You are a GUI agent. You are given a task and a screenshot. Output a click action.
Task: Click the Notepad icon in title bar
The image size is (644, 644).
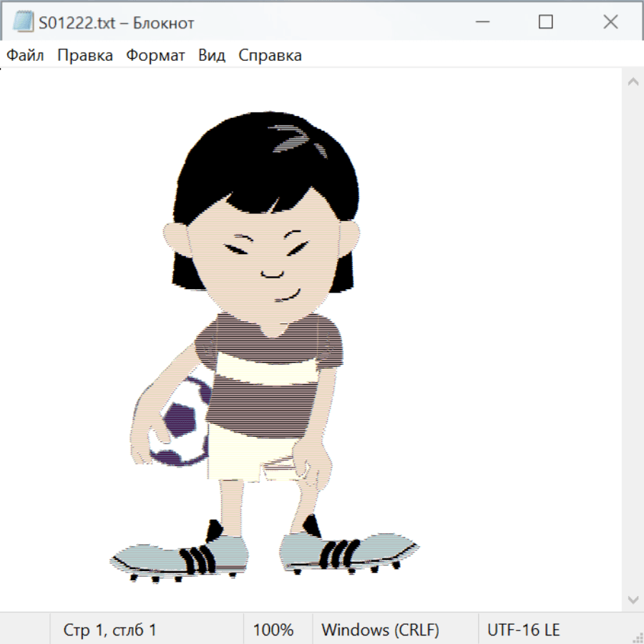[23, 22]
